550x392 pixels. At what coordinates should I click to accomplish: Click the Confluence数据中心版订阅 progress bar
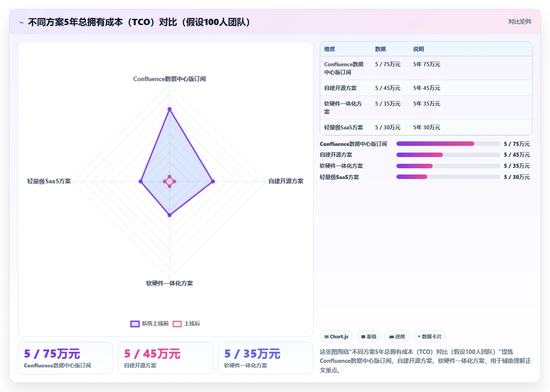[448, 144]
